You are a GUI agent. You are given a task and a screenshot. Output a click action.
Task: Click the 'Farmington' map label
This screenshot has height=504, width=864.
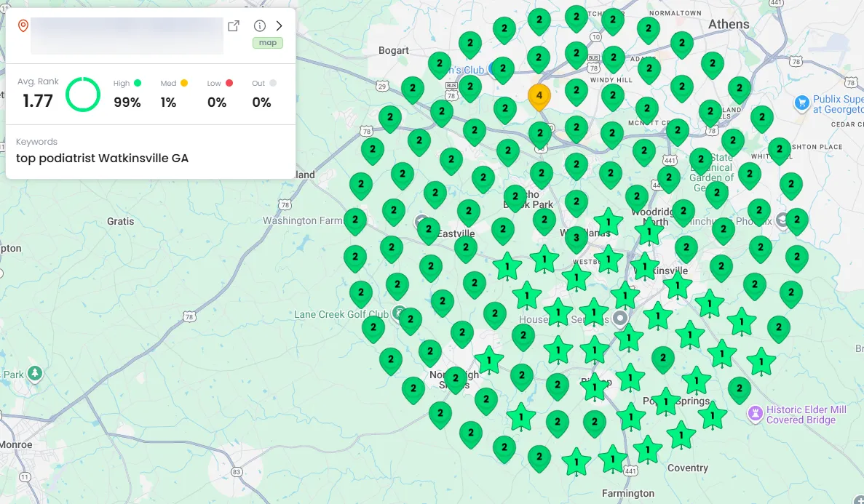pyautogui.click(x=628, y=493)
